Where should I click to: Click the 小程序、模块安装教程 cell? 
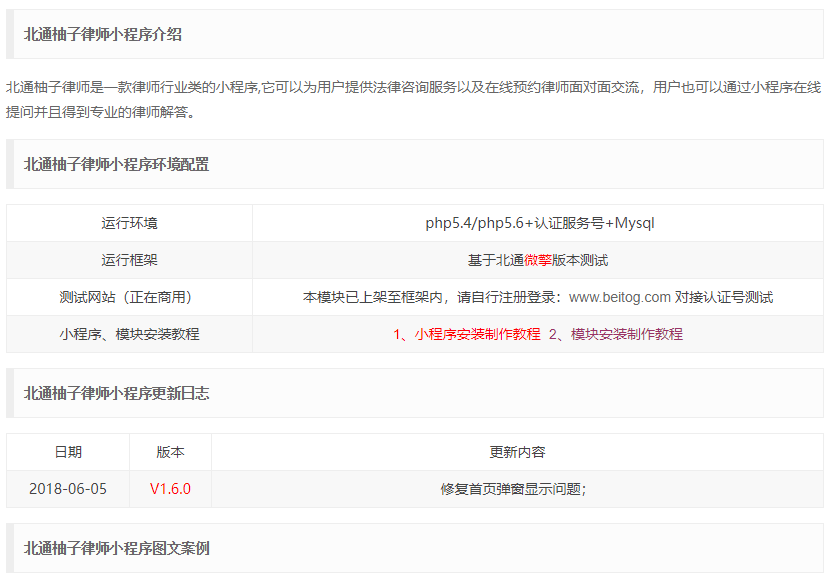[130, 334]
